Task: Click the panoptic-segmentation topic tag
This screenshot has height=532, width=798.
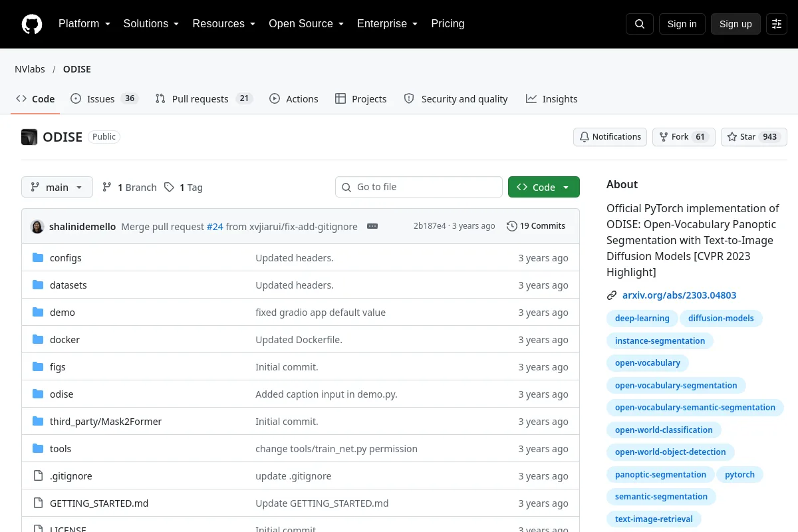Action: [660, 475]
